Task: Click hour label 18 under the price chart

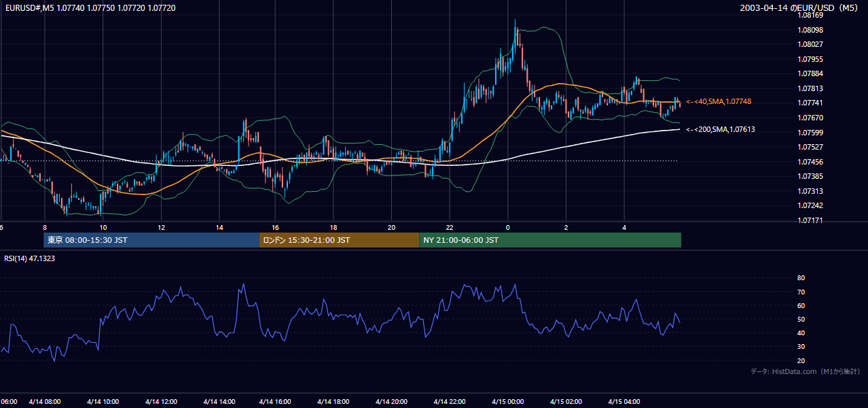Action: pyautogui.click(x=333, y=227)
